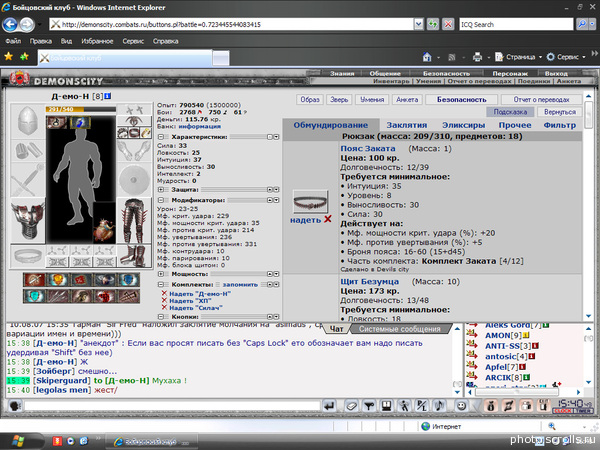The width and height of the screenshot is (600, 450).
Task: Open the address bar dropdown arrow
Action: [419, 24]
